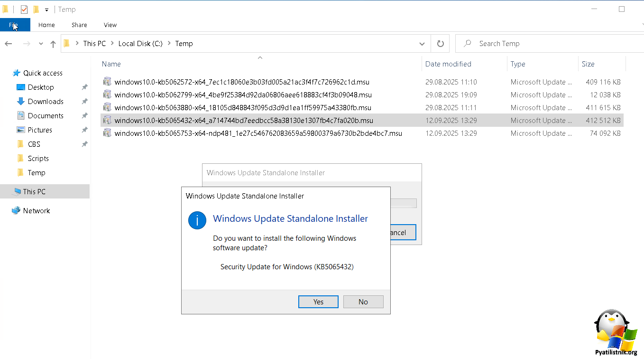Image resolution: width=644 pixels, height=359 pixels.
Task: Select the Network icon in sidebar
Action: tap(17, 211)
